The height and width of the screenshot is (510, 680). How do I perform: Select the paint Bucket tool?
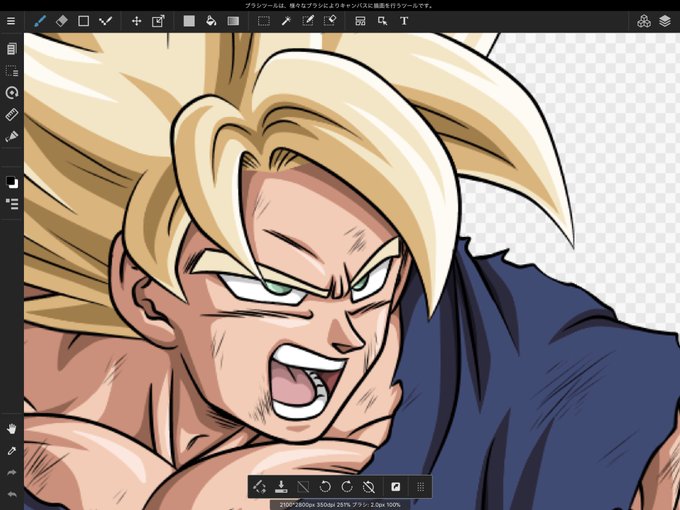click(x=211, y=21)
